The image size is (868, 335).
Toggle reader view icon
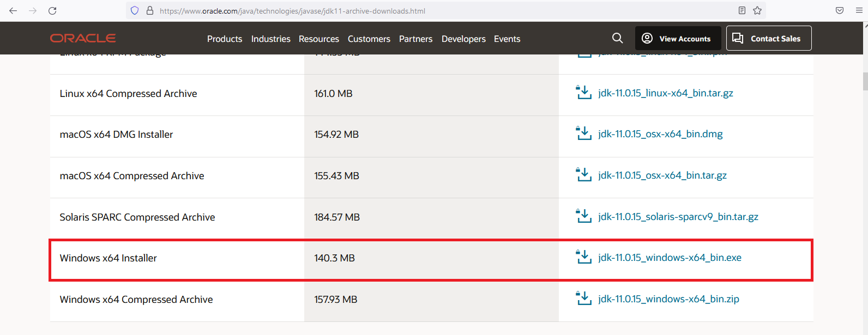(x=742, y=11)
